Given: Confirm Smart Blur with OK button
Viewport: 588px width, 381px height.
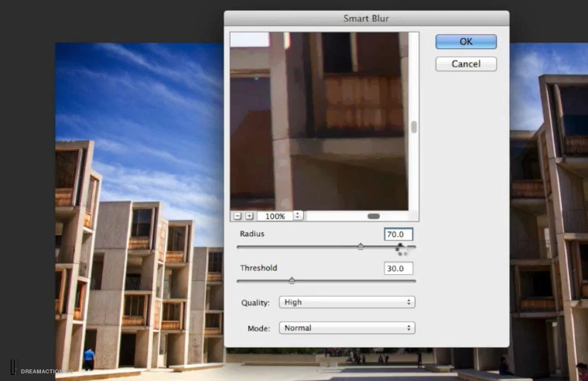Looking at the screenshot, I should tap(466, 42).
